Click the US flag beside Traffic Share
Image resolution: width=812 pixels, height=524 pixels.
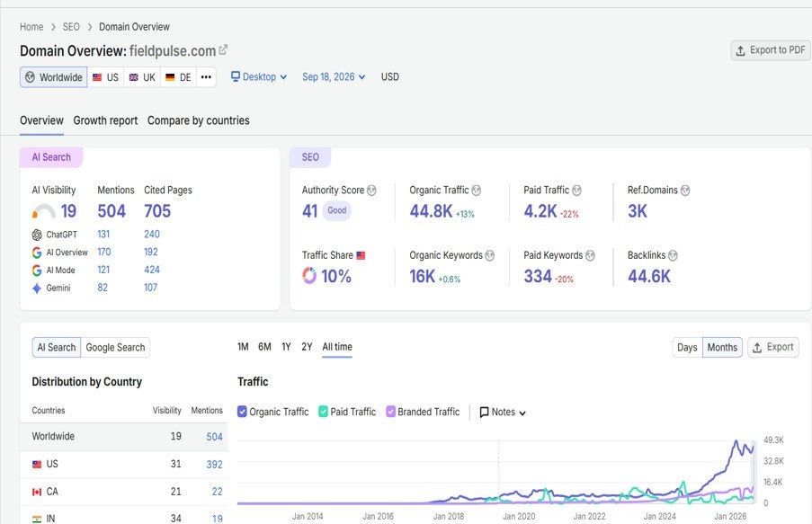[x=361, y=255]
